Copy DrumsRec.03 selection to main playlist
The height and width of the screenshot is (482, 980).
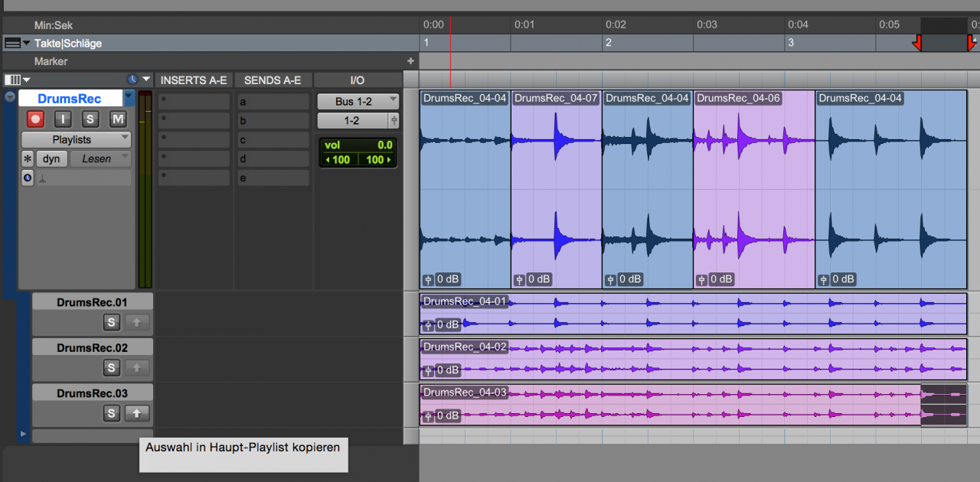(x=136, y=413)
